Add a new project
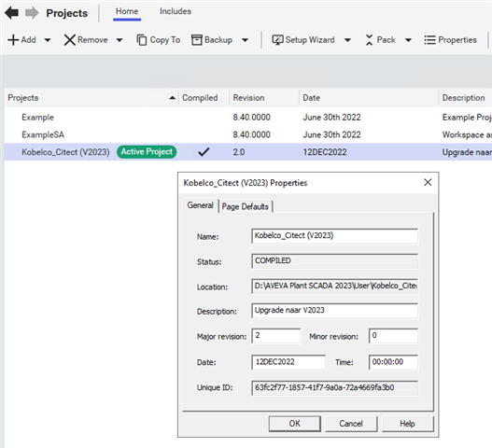Image resolution: width=492 pixels, height=448 pixels. point(22,40)
